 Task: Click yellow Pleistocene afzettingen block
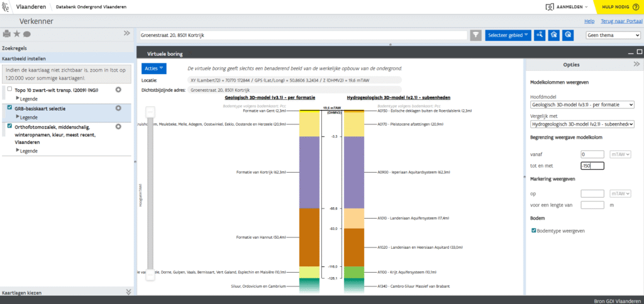coord(353,124)
